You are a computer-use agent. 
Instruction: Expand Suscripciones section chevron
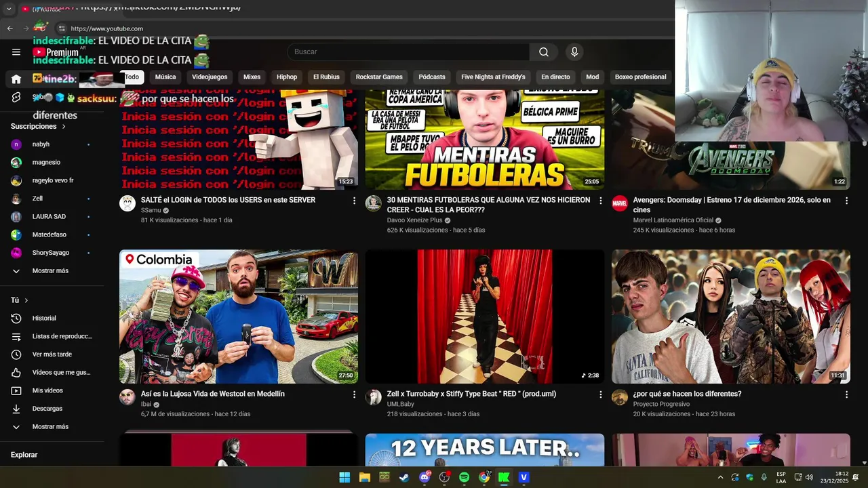click(x=64, y=127)
